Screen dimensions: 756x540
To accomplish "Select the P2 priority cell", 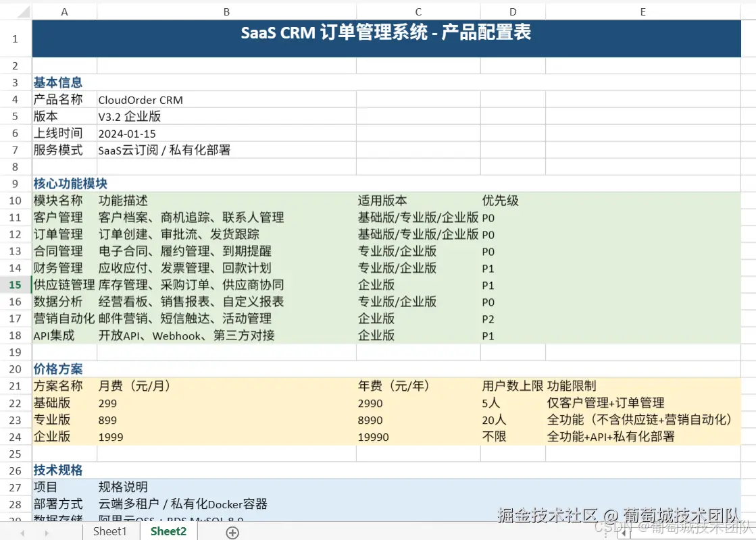I will click(x=513, y=319).
